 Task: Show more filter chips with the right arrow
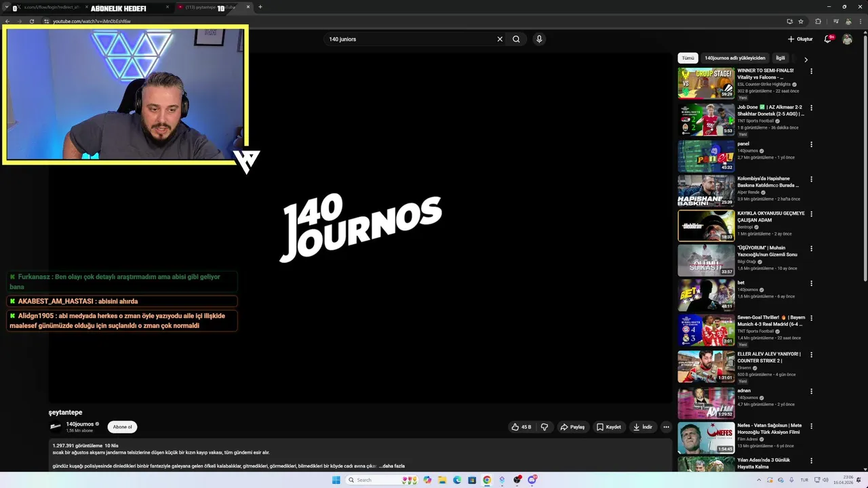tap(806, 60)
